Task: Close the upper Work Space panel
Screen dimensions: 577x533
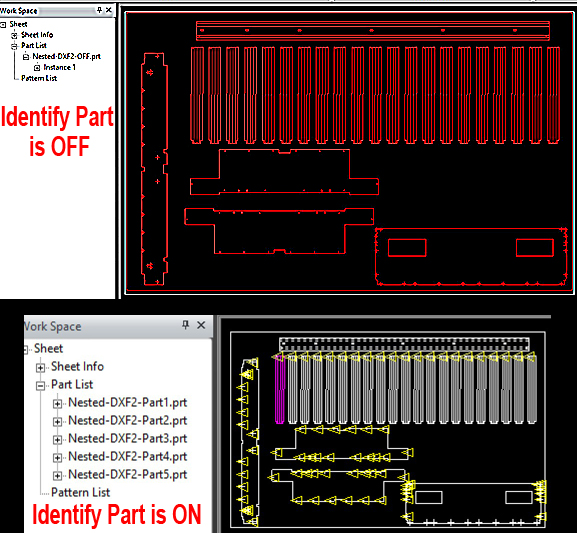Action: pos(109,10)
